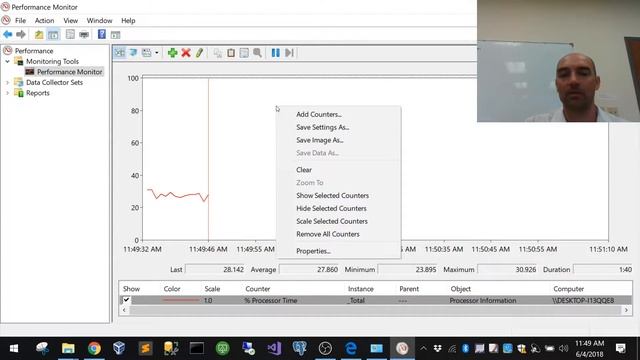Image resolution: width=640 pixels, height=360 pixels.
Task: Click the Highlight pencil icon
Action: 199,53
